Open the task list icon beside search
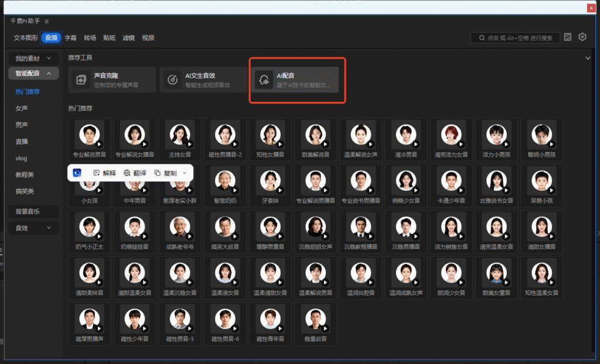 (568, 37)
